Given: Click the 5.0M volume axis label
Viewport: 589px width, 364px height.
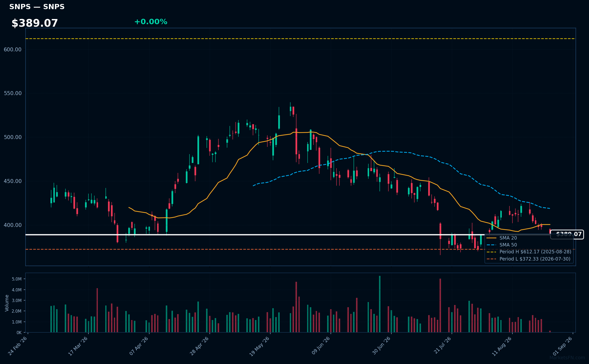Looking at the screenshot, I should coord(17,279).
